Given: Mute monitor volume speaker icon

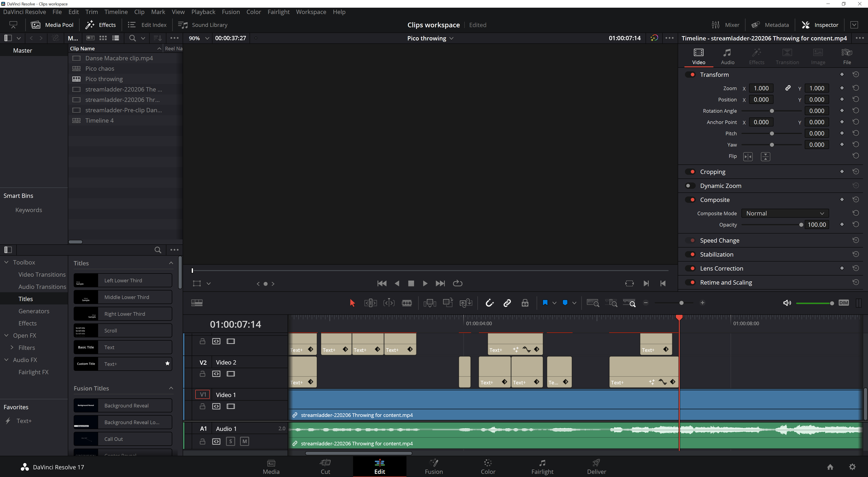Looking at the screenshot, I should coord(787,303).
